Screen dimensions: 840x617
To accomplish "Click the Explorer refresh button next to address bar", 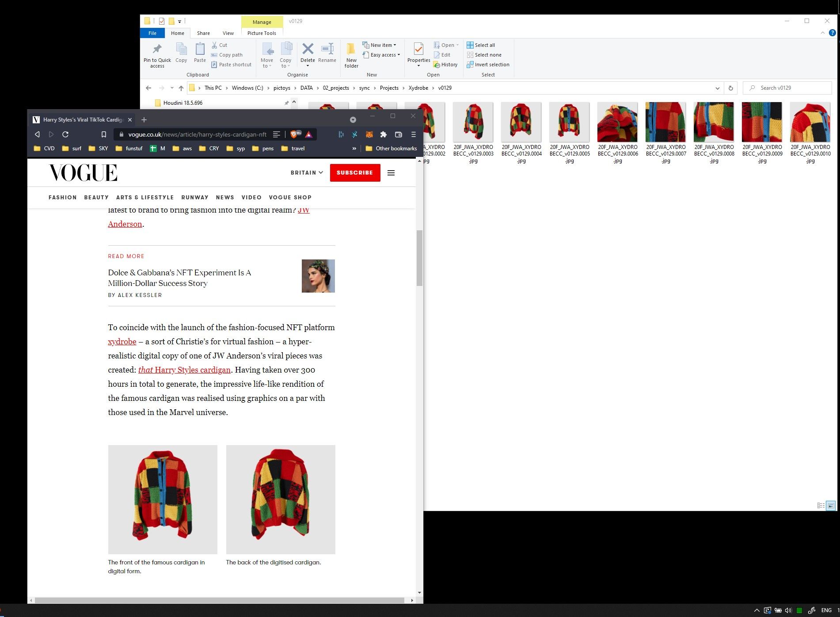I will (731, 88).
